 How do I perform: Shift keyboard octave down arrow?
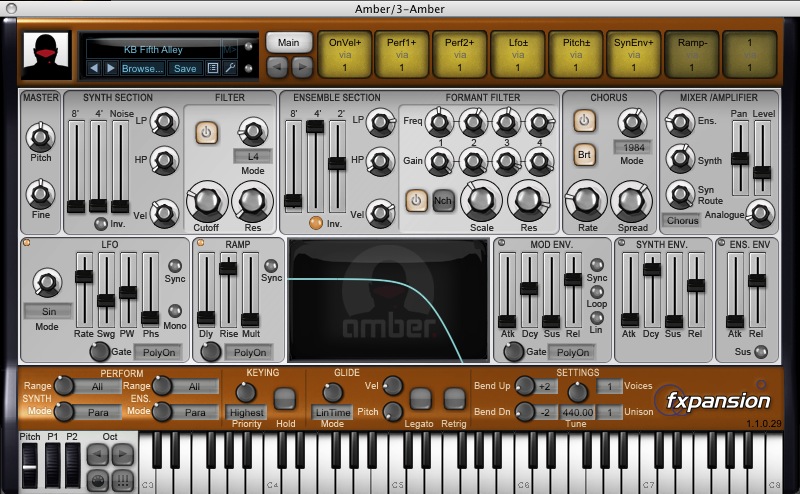point(97,454)
